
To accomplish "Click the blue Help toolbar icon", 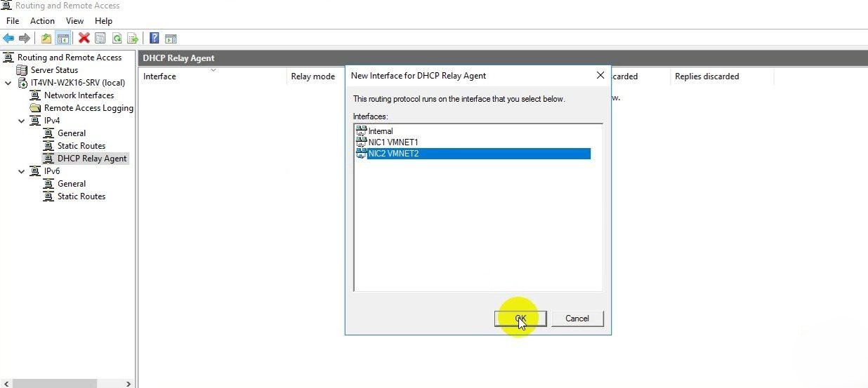I will click(x=154, y=38).
